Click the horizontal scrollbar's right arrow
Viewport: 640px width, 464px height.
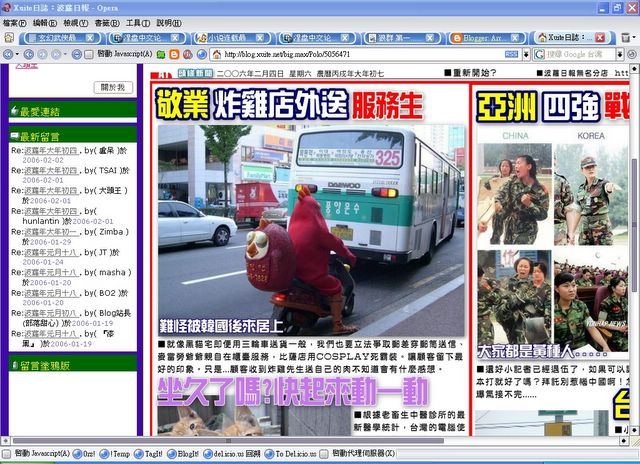[624, 441]
